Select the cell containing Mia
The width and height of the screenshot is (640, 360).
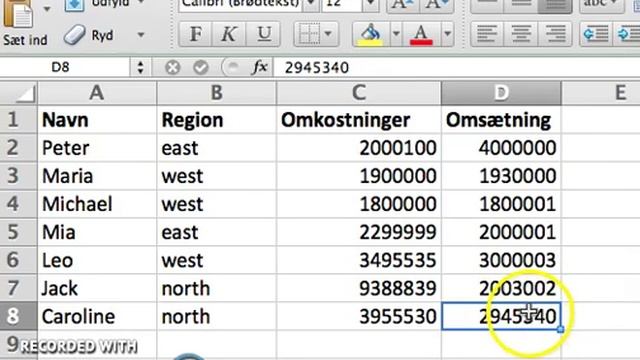(97, 232)
